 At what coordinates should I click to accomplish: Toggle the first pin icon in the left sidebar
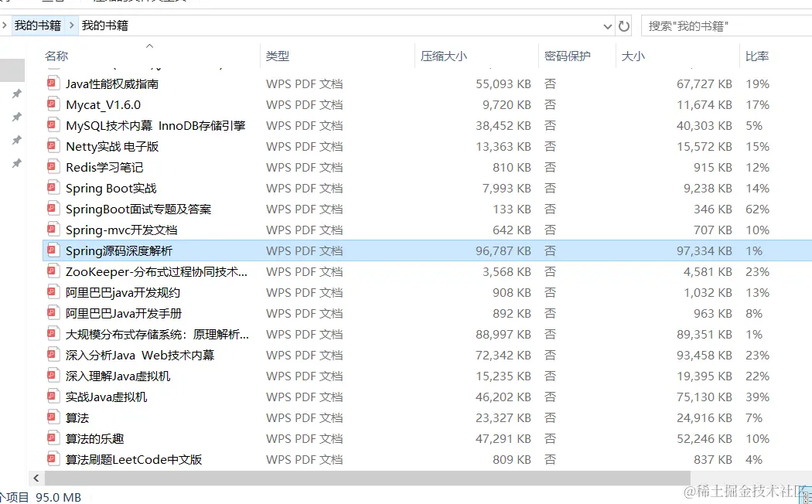click(16, 94)
